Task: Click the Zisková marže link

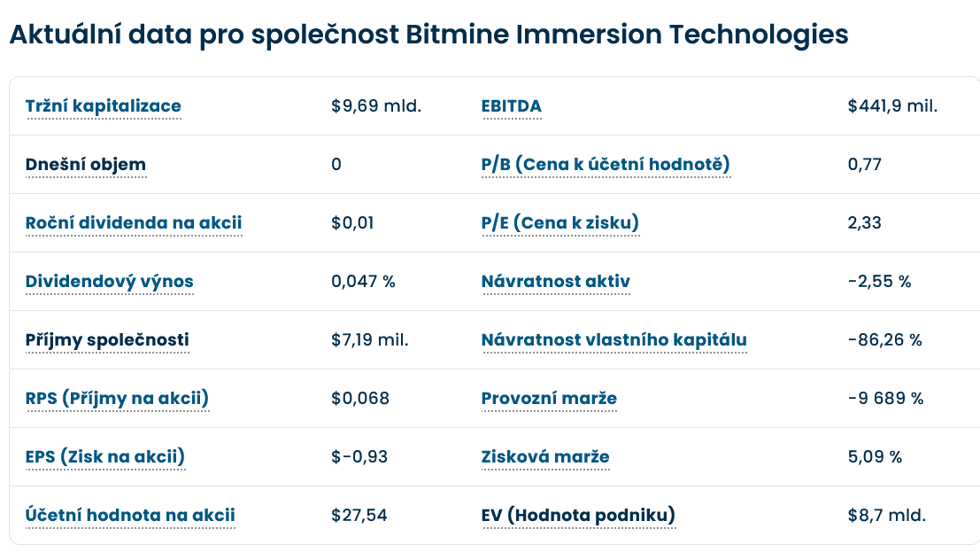Action: tap(545, 457)
